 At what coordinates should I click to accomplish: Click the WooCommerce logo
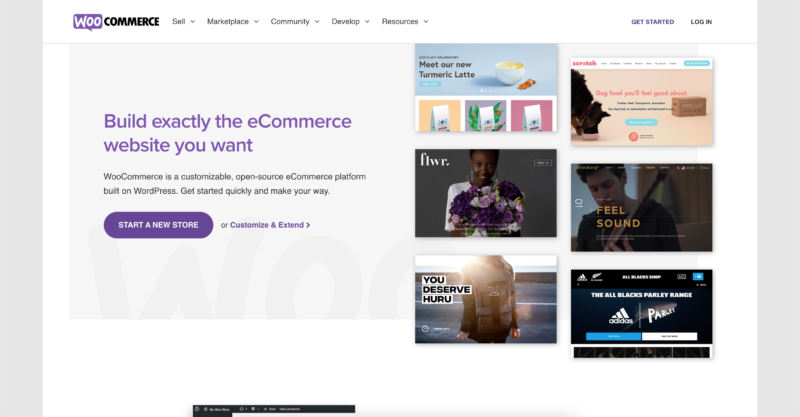(116, 22)
